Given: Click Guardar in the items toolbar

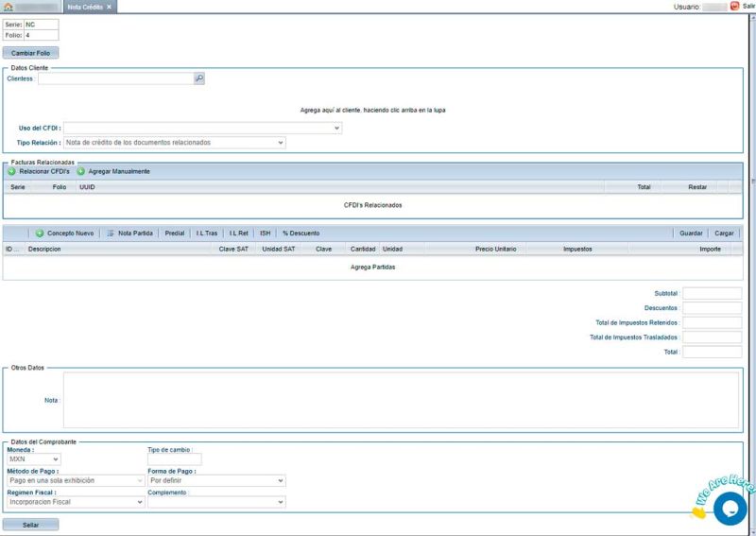Looking at the screenshot, I should coord(691,233).
